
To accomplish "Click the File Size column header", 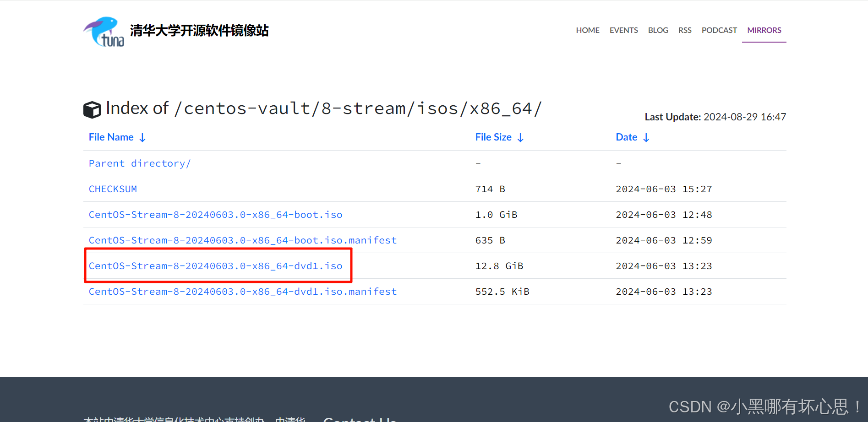I will click(x=493, y=137).
